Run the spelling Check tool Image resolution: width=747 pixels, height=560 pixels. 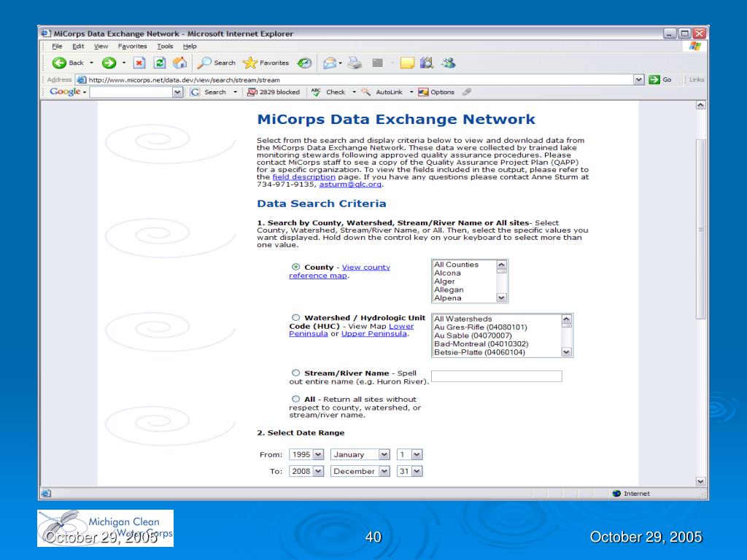[328, 92]
